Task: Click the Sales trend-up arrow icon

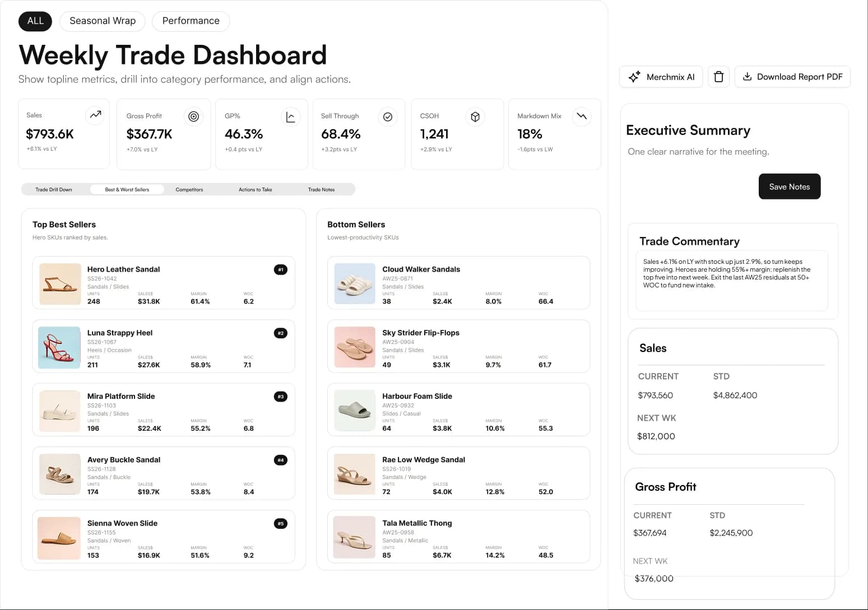Action: pyautogui.click(x=96, y=114)
